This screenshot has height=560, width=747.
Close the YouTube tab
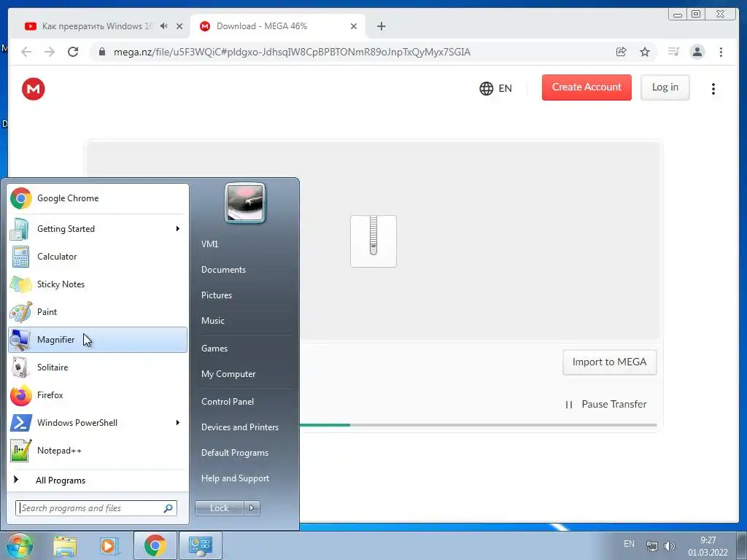click(179, 26)
